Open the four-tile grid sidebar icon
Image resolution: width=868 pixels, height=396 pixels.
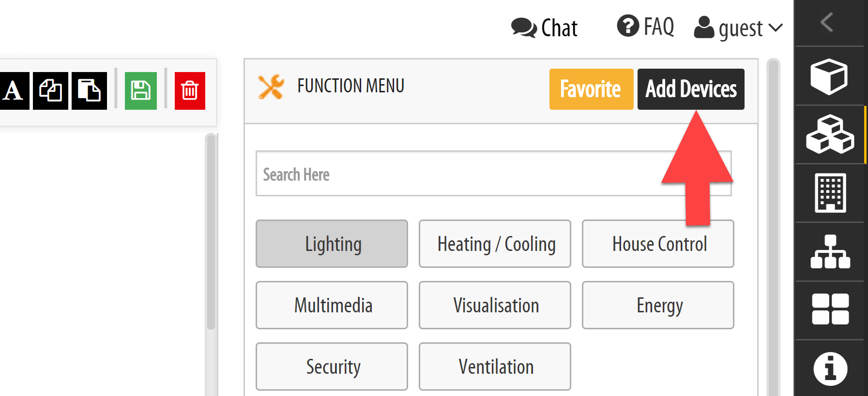click(x=830, y=309)
